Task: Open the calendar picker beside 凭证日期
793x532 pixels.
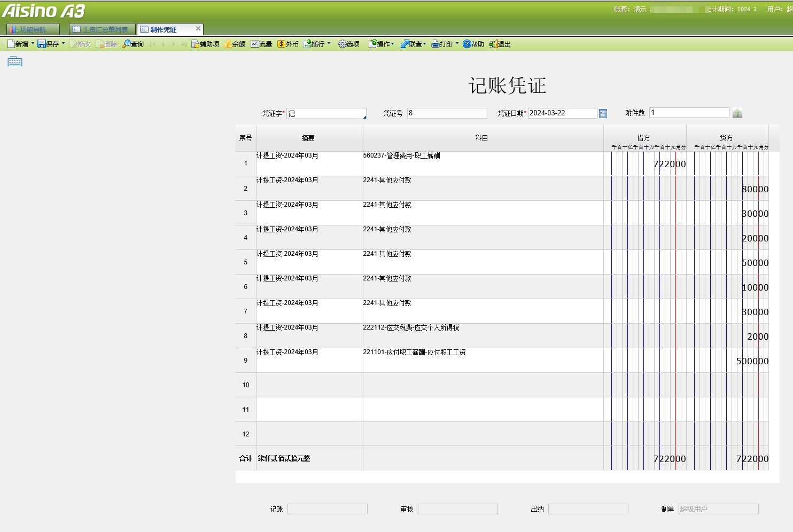Action: [603, 113]
